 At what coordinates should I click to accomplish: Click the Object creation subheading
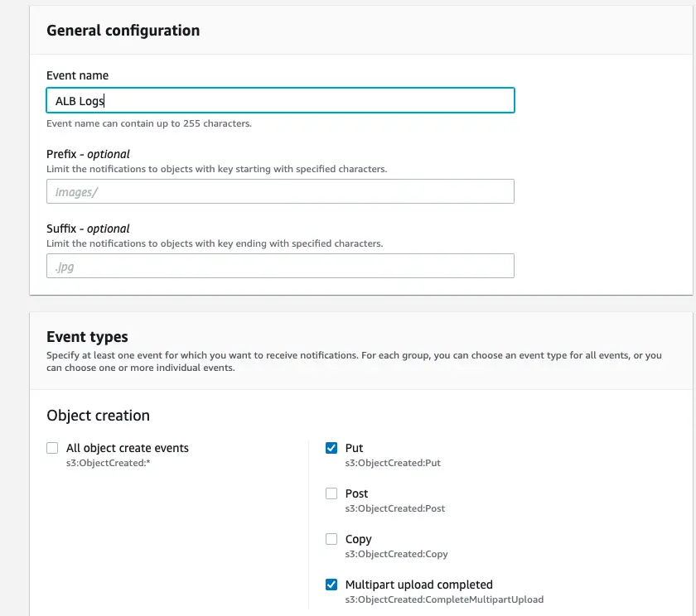98,416
